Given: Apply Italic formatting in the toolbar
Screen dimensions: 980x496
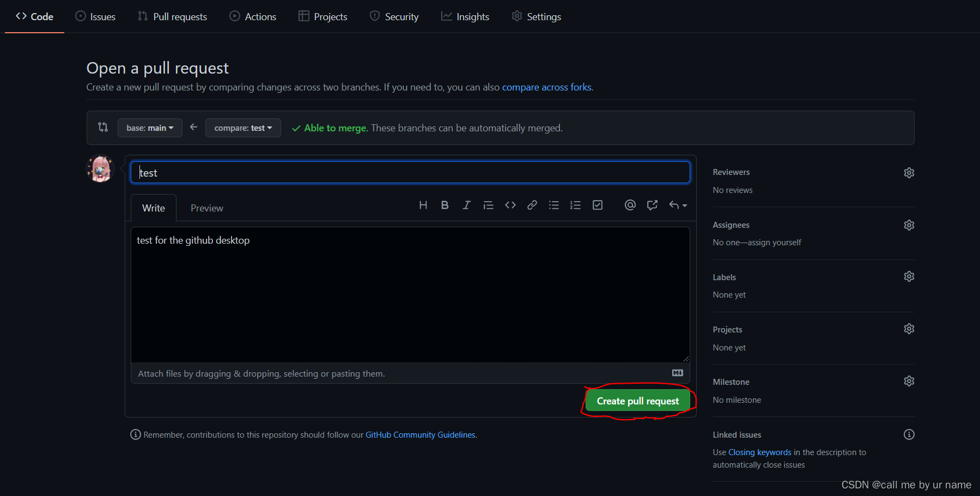Looking at the screenshot, I should 466,205.
